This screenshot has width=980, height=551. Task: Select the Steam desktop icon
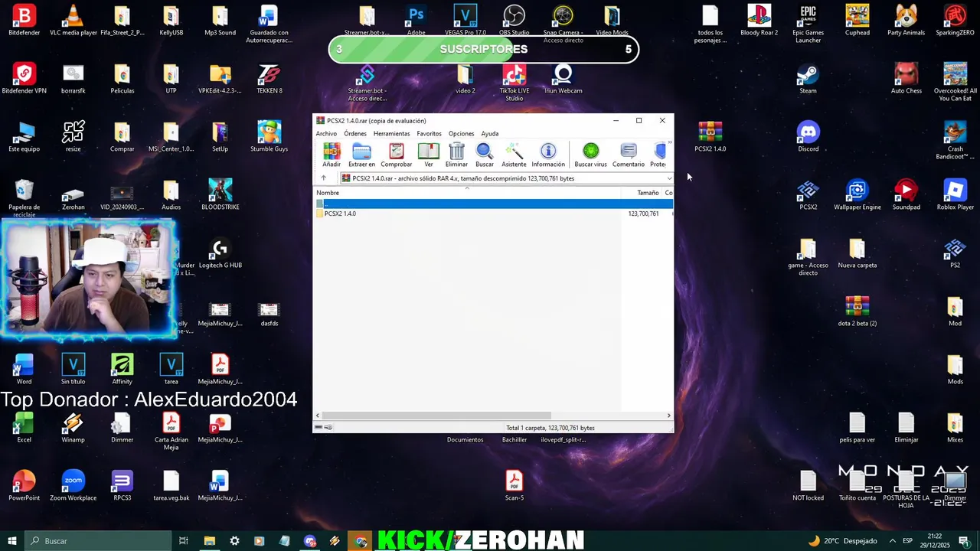tap(808, 79)
